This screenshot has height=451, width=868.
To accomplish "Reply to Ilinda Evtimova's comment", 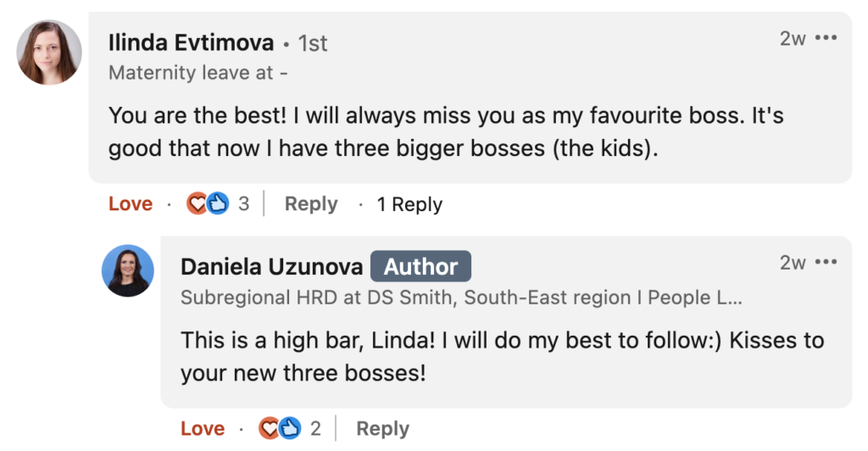I will point(311,204).
